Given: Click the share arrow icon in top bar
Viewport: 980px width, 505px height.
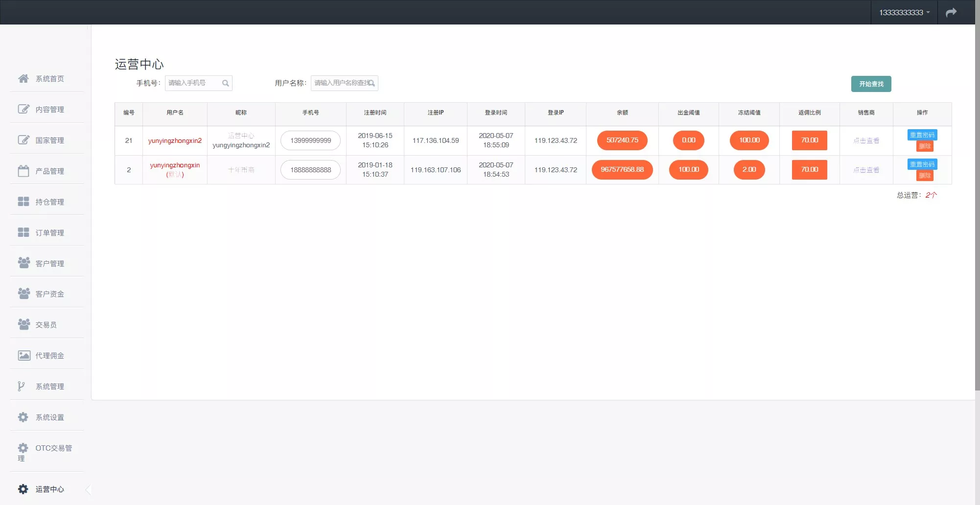Looking at the screenshot, I should point(951,12).
